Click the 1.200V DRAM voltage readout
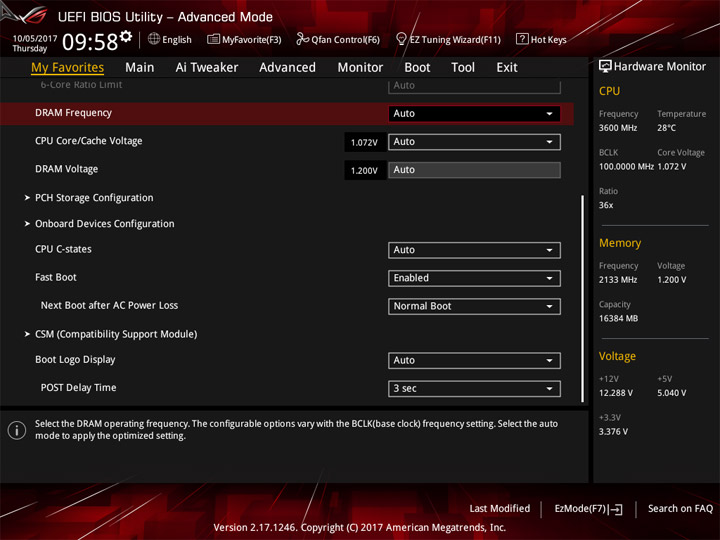The width and height of the screenshot is (720, 540). [365, 170]
